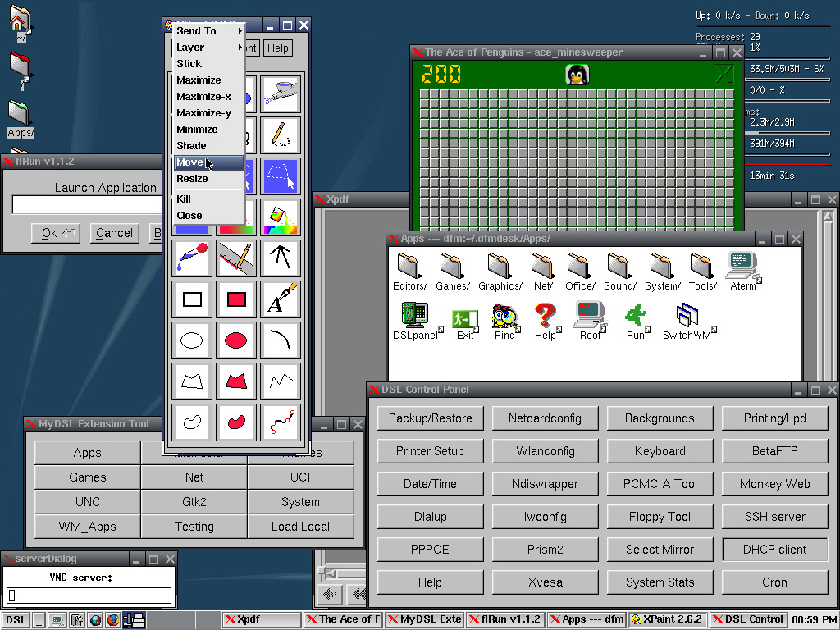Click the VNC server input field
This screenshot has width=840, height=630.
[89, 596]
